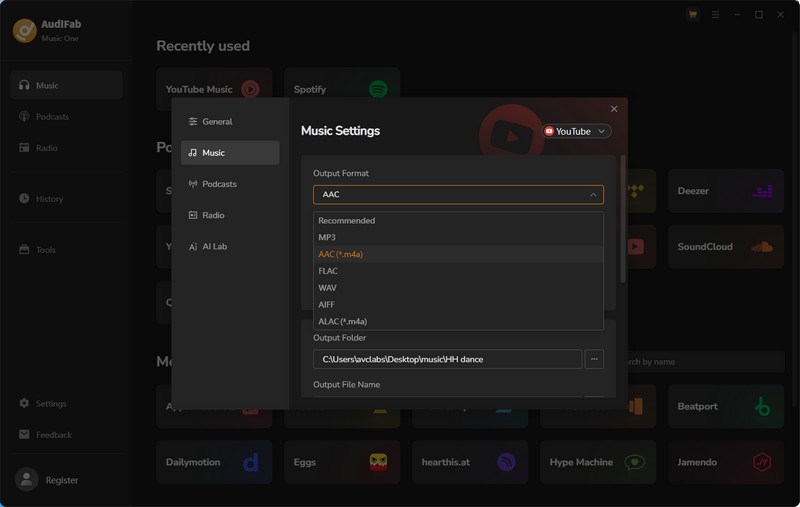Select General in settings sidebar
Viewport: 800px width, 507px height.
tap(230, 121)
